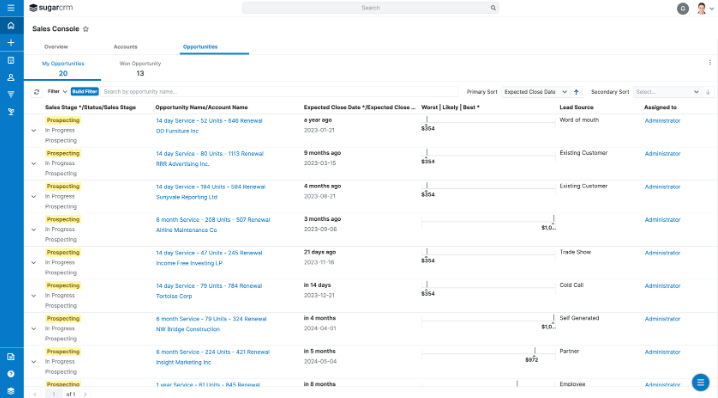Switch to the Overview tab

(56, 47)
